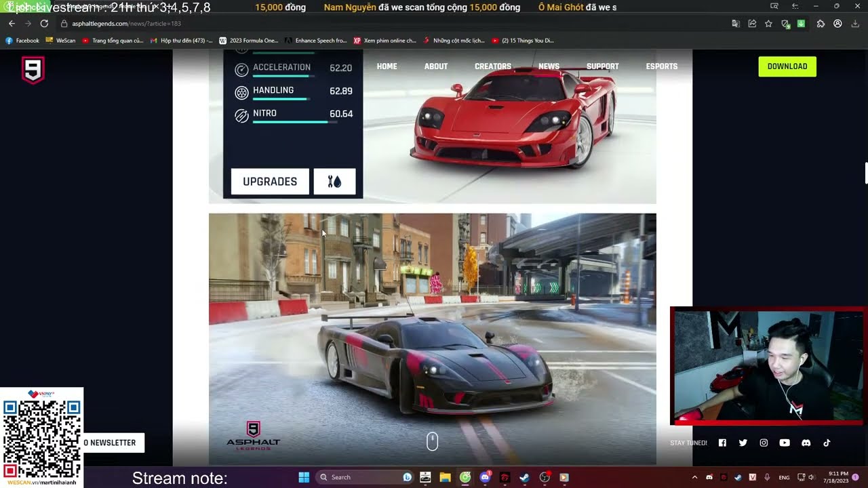Click the Acceleration value 62.20
The image size is (868, 488).
click(x=341, y=68)
